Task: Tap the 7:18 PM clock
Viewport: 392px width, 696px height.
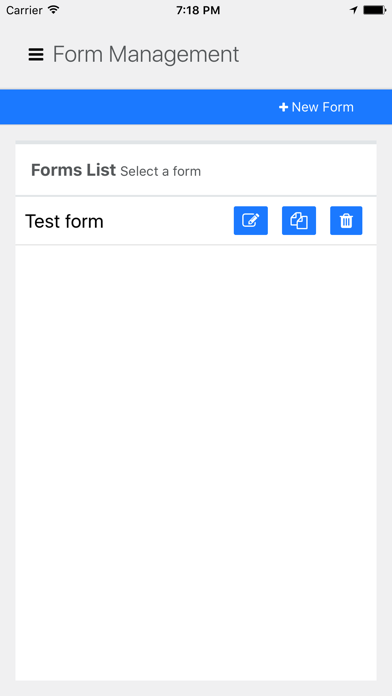Action: point(198,10)
